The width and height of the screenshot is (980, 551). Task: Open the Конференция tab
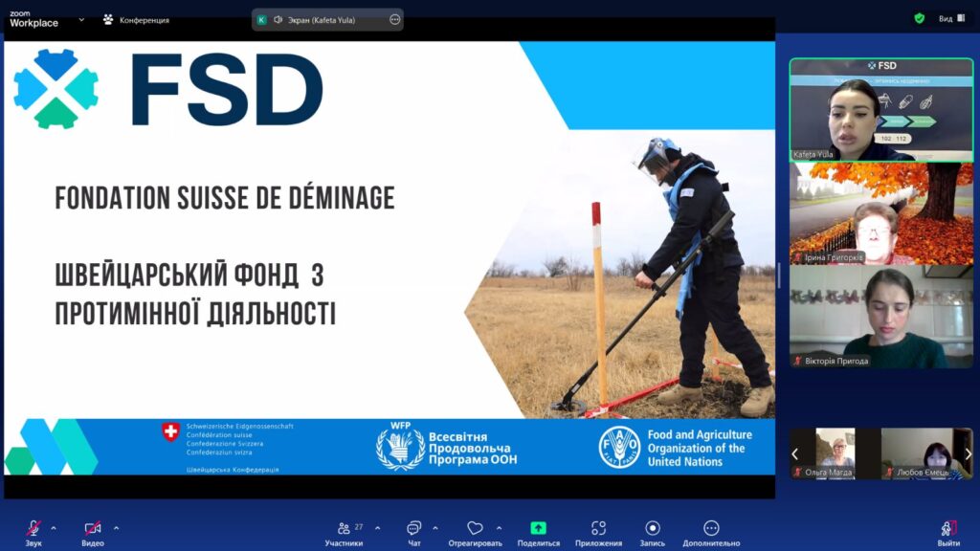point(136,19)
